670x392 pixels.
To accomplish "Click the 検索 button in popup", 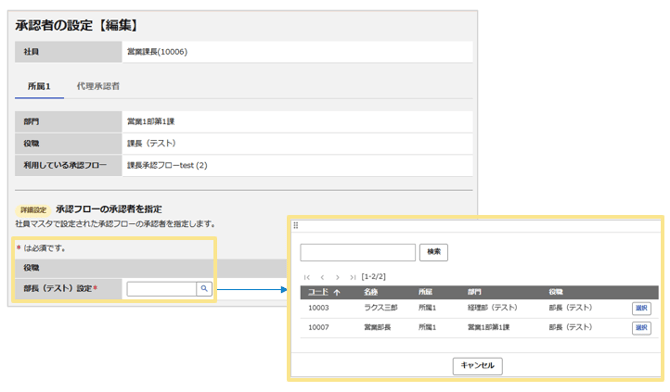I will tap(433, 252).
